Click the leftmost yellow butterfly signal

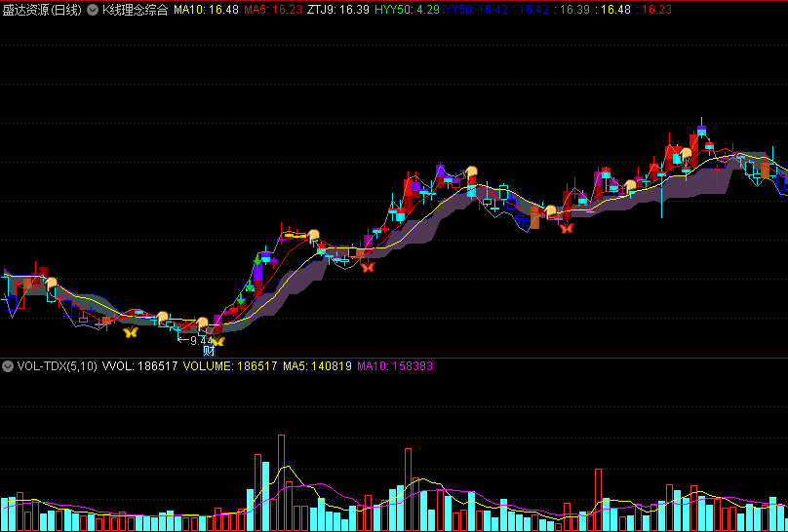click(x=131, y=331)
